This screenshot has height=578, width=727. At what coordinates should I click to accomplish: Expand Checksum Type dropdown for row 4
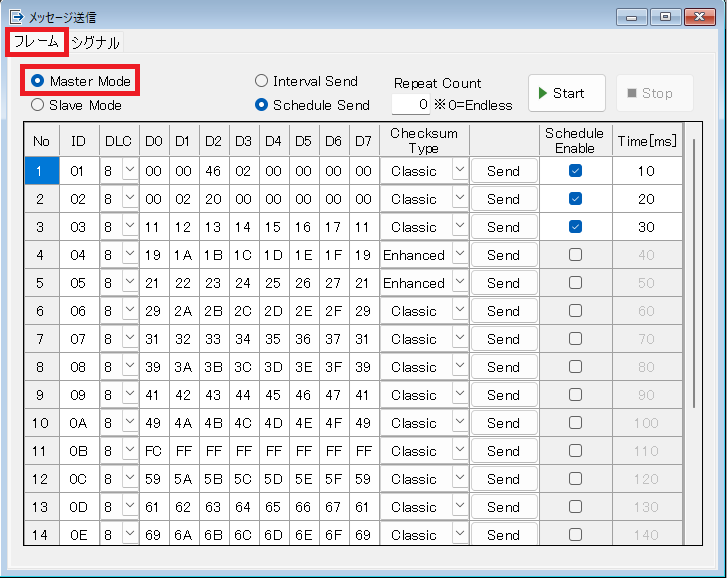click(x=459, y=255)
